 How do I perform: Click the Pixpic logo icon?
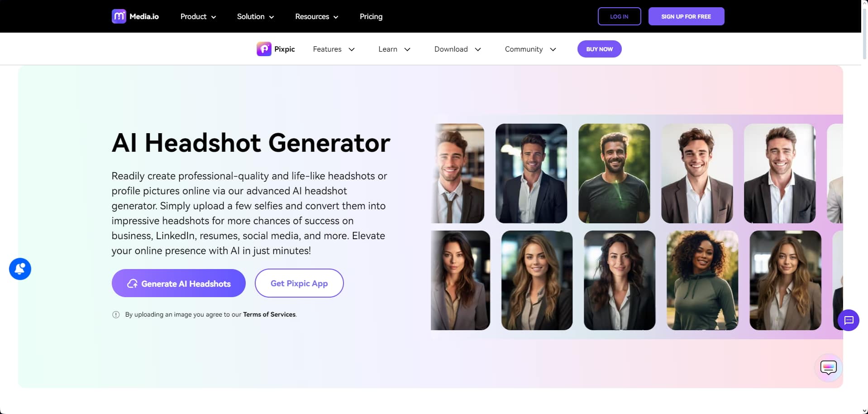click(264, 49)
